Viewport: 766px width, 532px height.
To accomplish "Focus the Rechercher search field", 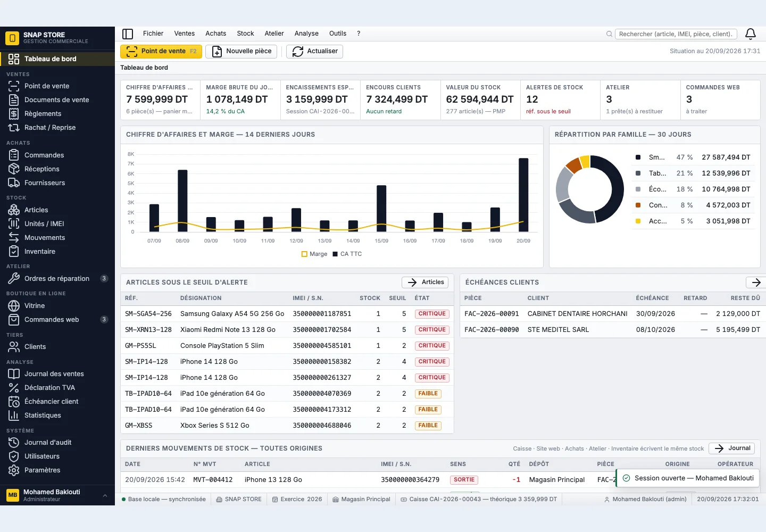I will 676,34.
